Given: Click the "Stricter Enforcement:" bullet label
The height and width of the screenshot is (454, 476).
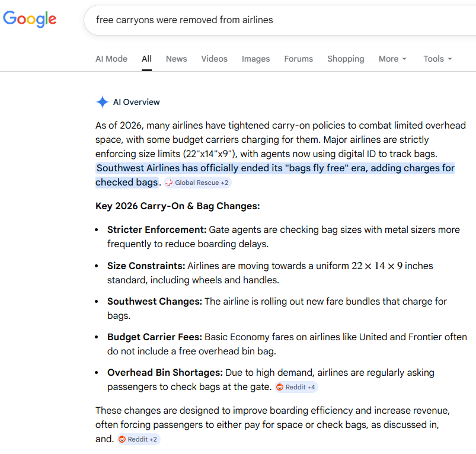Looking at the screenshot, I should click(156, 230).
